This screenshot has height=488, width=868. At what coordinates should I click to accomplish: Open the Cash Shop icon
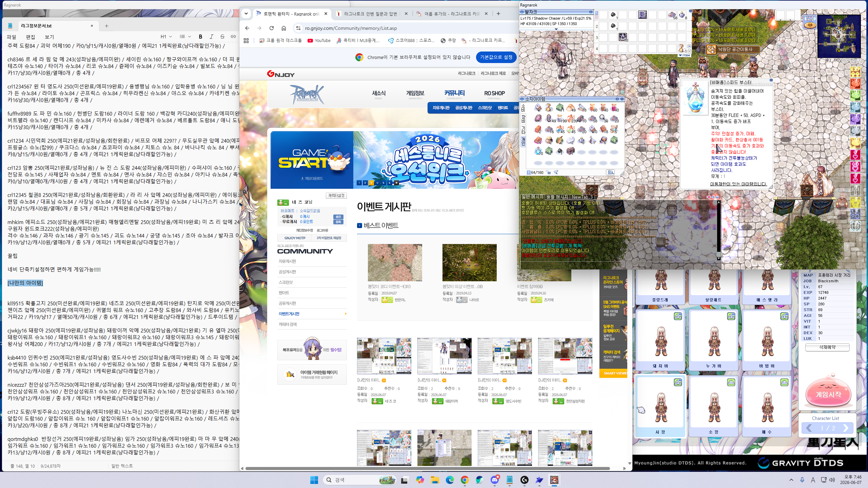click(x=810, y=22)
